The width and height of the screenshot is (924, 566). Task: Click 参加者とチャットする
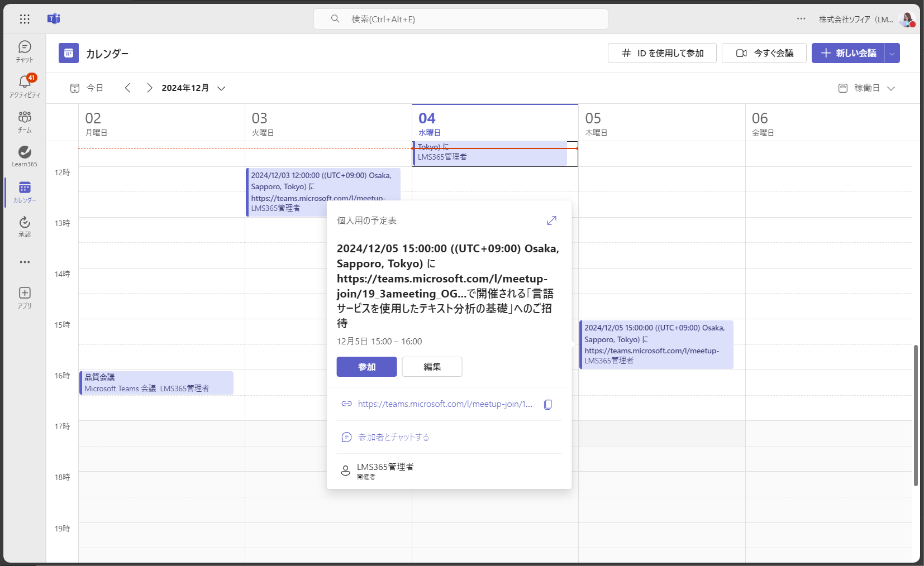click(x=393, y=437)
